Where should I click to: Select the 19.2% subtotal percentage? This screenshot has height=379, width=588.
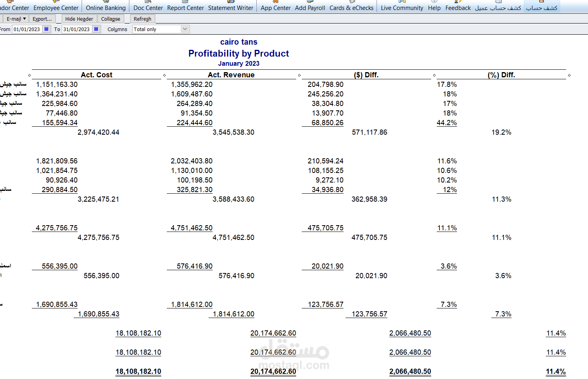502,132
